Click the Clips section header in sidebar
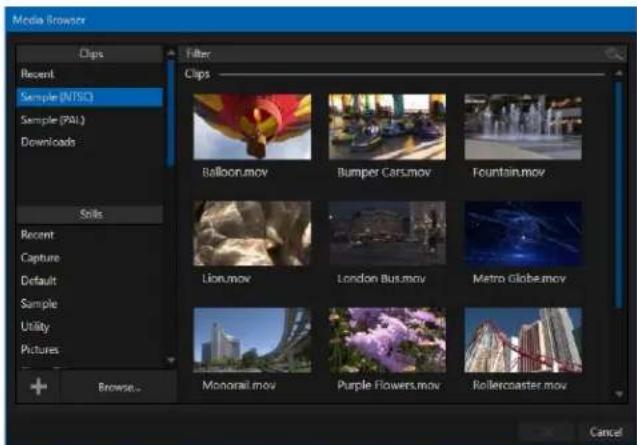 click(90, 54)
